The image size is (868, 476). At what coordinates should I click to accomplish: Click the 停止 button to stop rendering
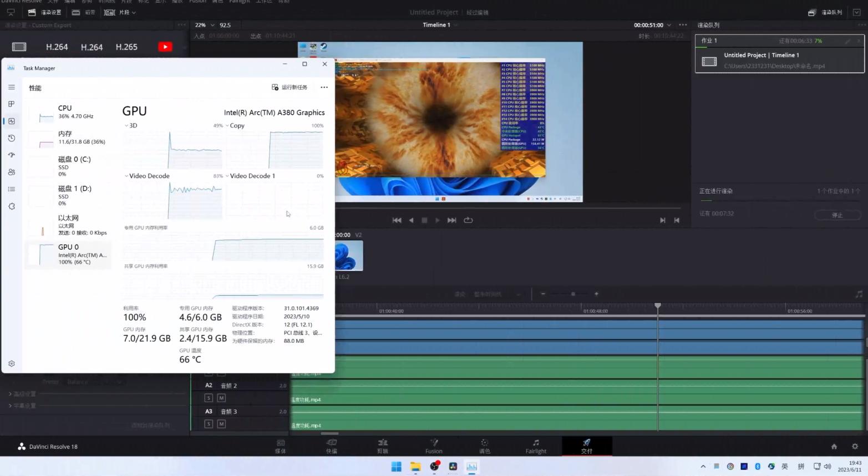click(x=837, y=215)
